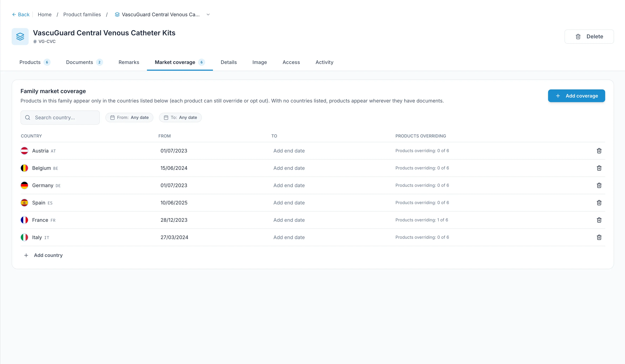The width and height of the screenshot is (625, 364).
Task: Click the search magnifier icon
Action: pos(28,118)
